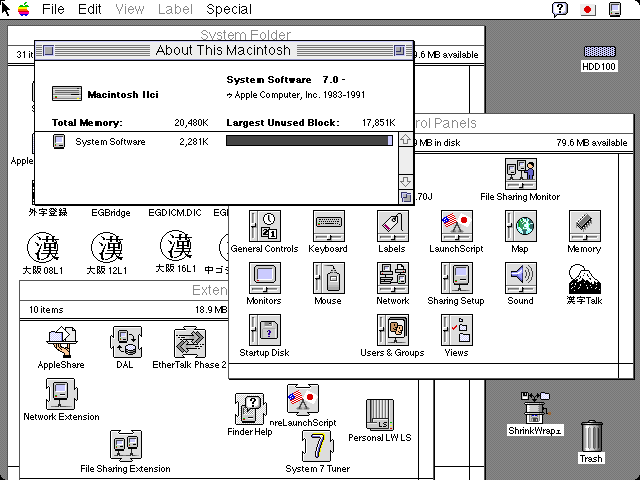Click the "Total Memory:" label
Image resolution: width=640 pixels, height=480 pixels.
point(87,123)
